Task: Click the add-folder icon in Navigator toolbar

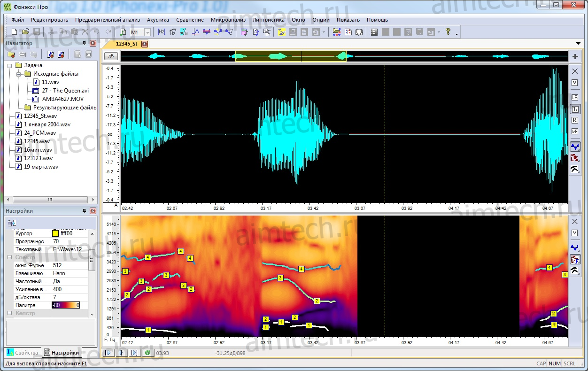Action: tap(11, 54)
